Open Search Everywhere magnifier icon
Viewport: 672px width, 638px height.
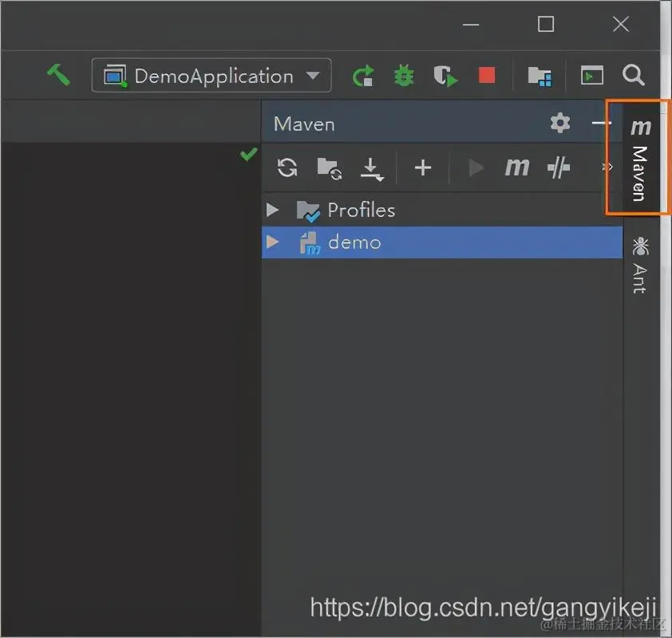point(634,75)
